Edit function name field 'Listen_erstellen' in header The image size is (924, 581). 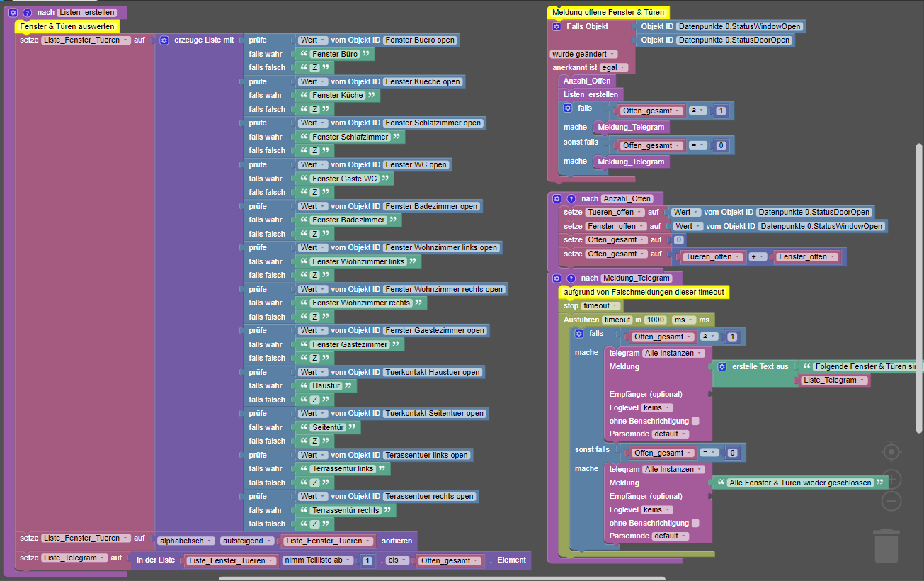88,13
